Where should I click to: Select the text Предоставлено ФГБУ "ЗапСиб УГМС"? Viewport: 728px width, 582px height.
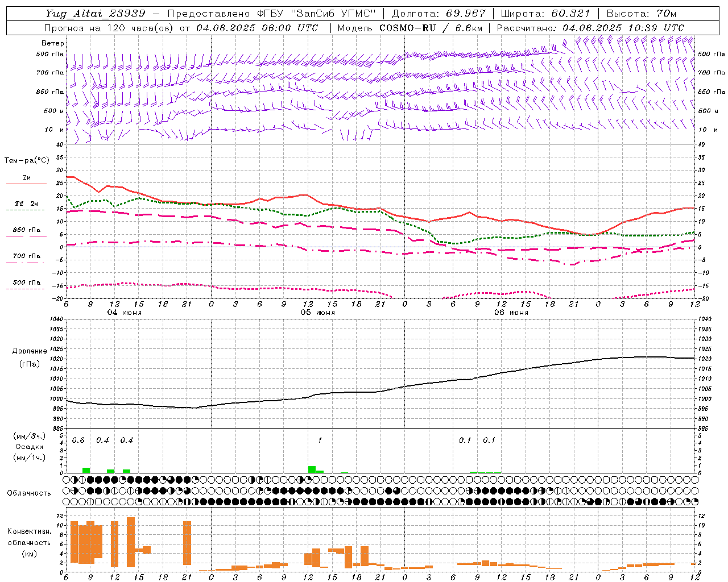tap(272, 14)
